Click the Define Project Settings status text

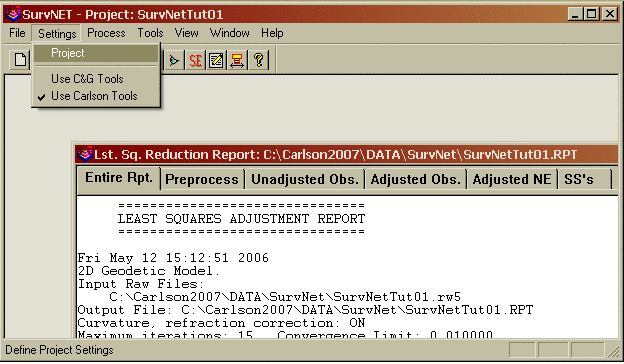pos(59,350)
